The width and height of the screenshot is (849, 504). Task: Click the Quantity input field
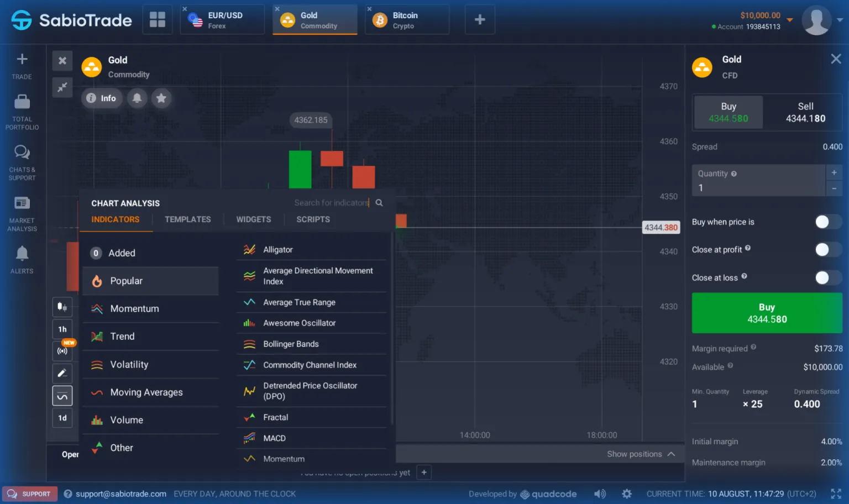tap(758, 181)
